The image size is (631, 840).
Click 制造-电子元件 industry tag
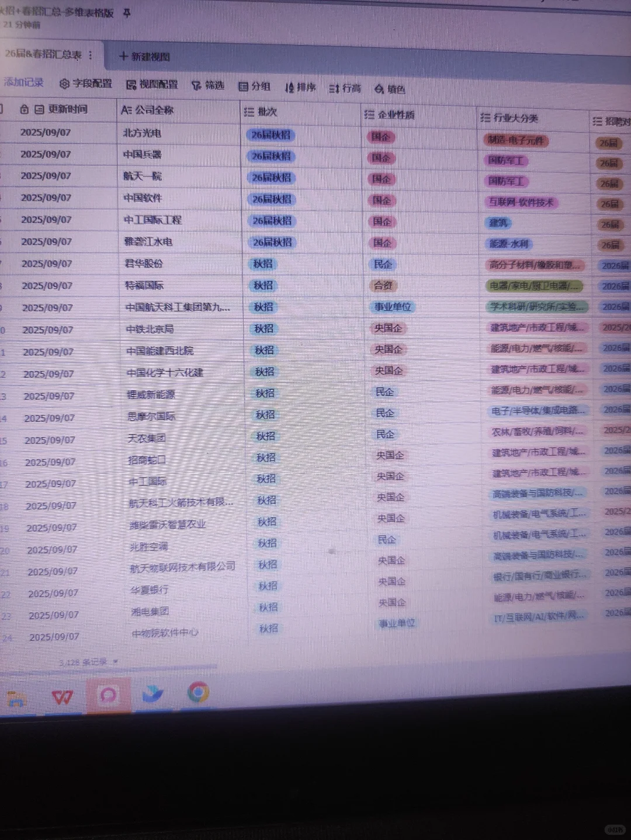[515, 140]
